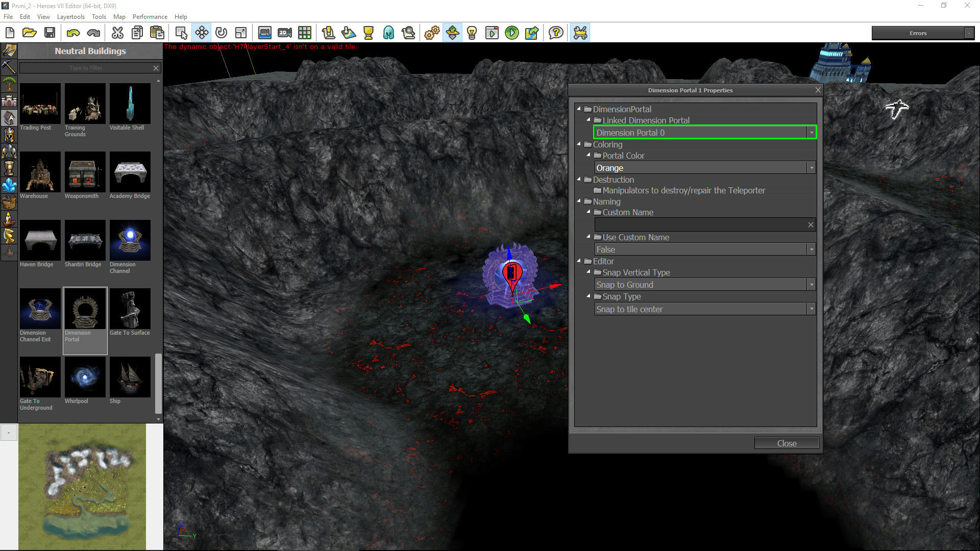Open the Errors dropdown arrow

[969, 33]
